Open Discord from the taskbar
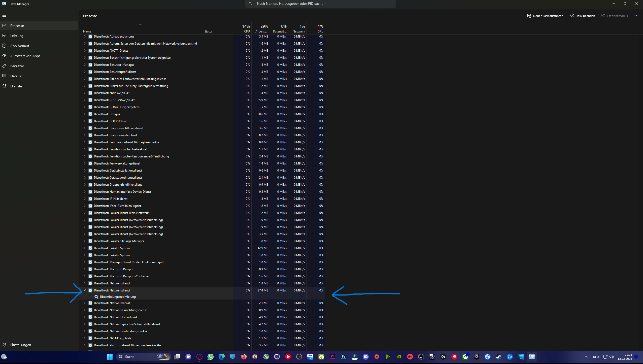 coord(366,357)
